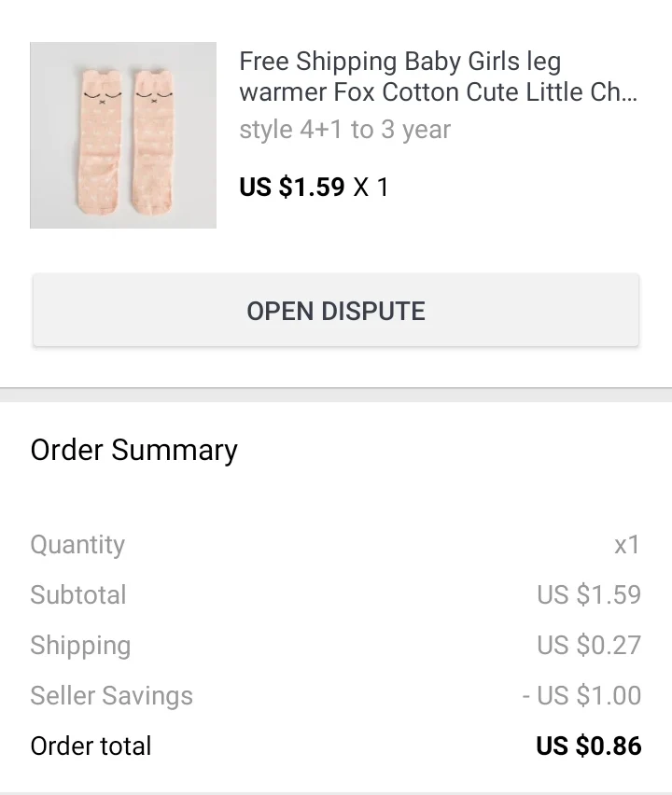The height and width of the screenshot is (795, 672).
Task: Select the grey US $1.59 subtotal amount
Action: (588, 595)
